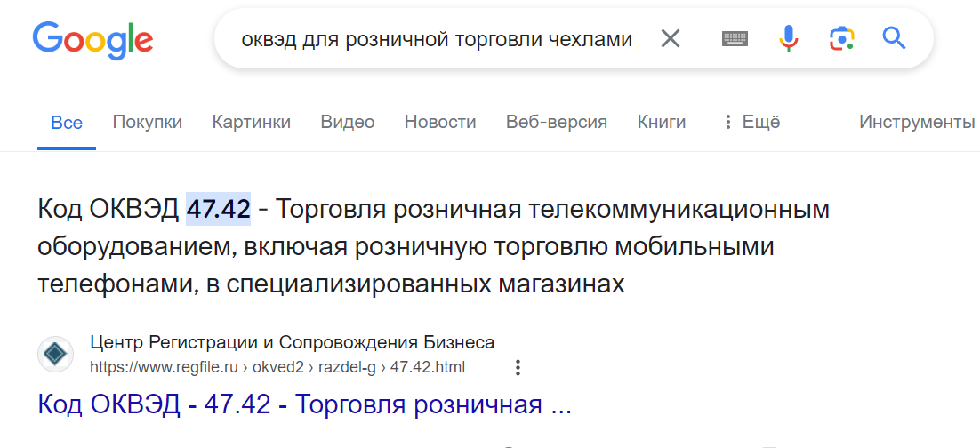Image resolution: width=980 pixels, height=448 pixels.
Task: Open the Видео results tab
Action: (348, 122)
